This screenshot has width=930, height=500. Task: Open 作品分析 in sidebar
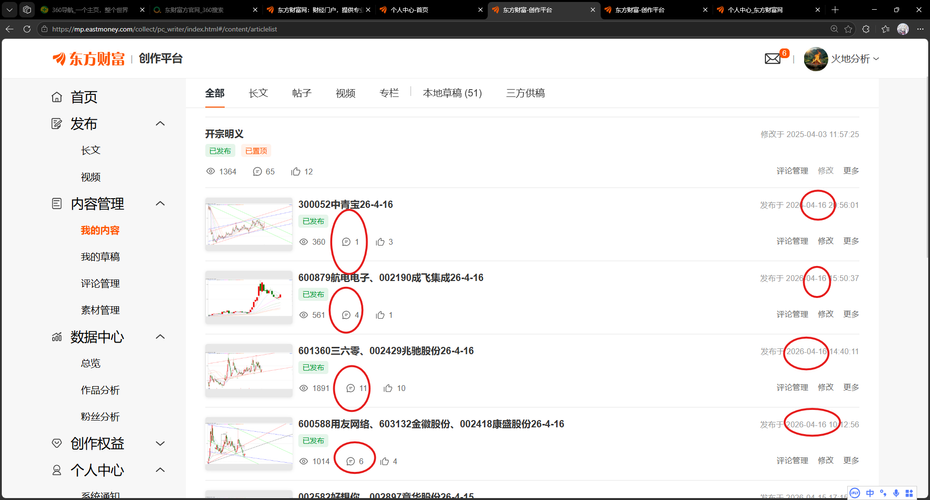[x=100, y=390]
